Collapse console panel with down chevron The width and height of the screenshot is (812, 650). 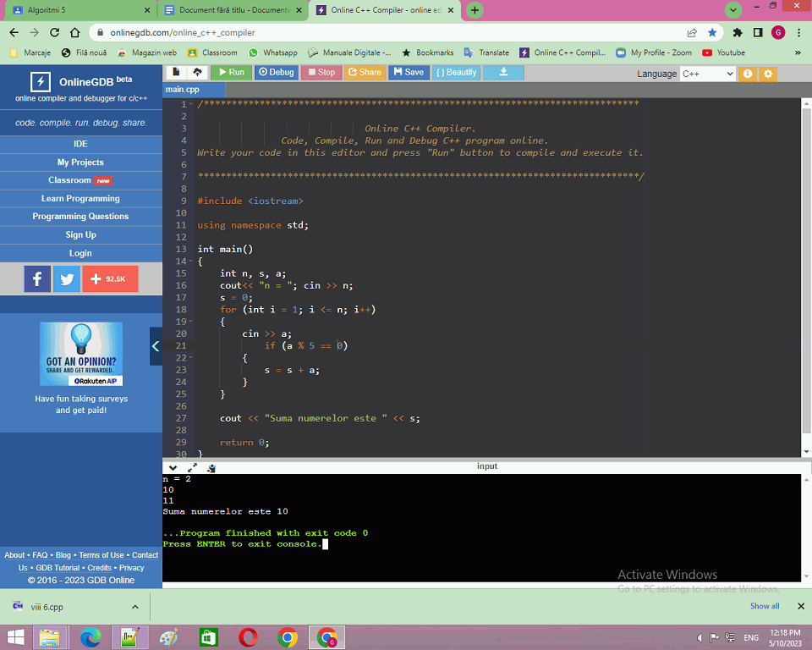point(173,467)
